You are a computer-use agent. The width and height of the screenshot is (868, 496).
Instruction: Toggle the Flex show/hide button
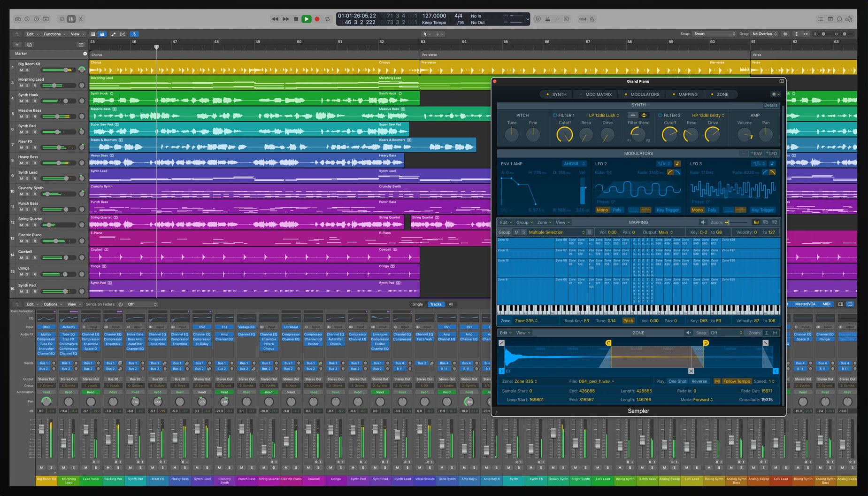tap(123, 34)
